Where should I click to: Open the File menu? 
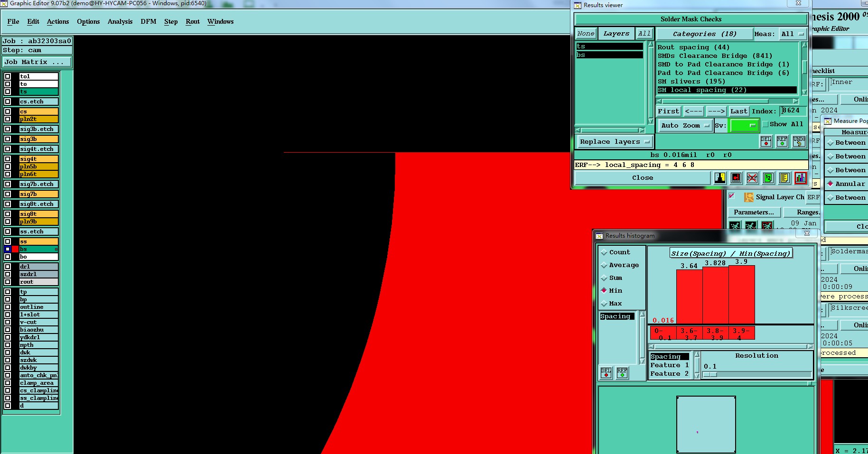click(13, 22)
